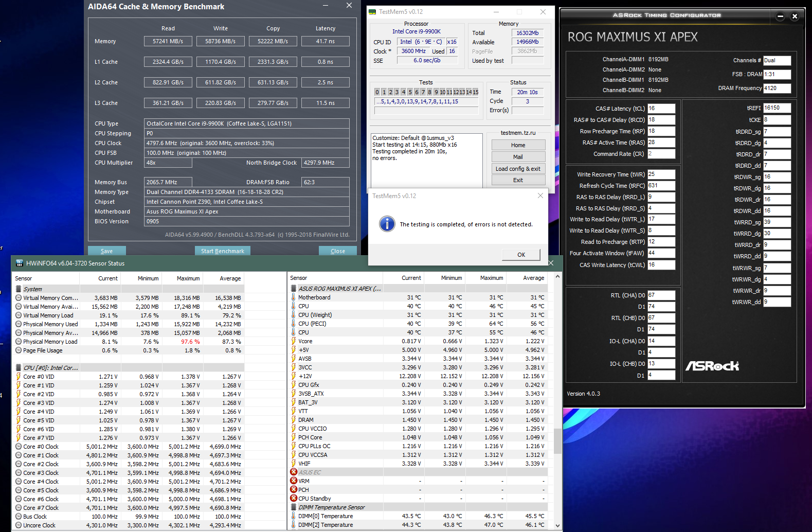Click the icon beside Virtual Memory Load
Screen dimensions: 812x532
(x=19, y=315)
